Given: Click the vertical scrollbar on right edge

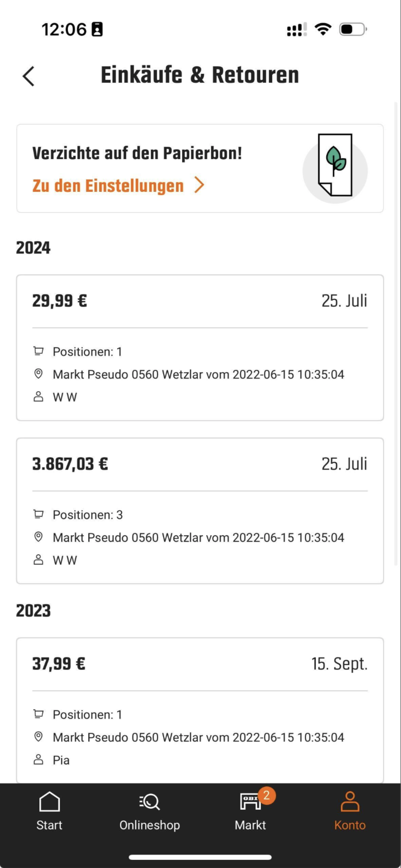Looking at the screenshot, I should [396, 332].
